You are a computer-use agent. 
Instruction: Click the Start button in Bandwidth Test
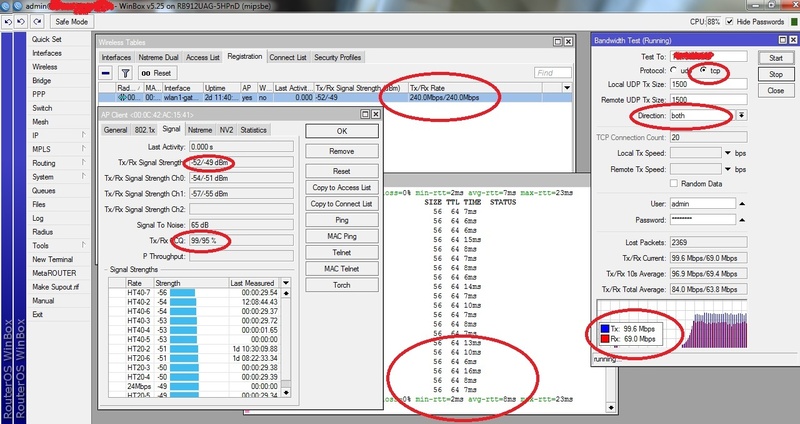click(776, 58)
